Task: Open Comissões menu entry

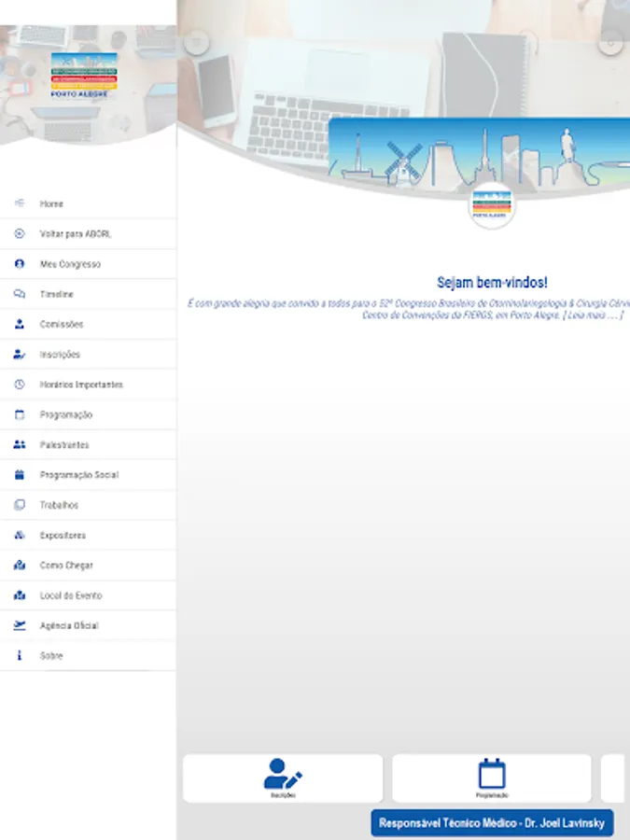Action: (88, 324)
